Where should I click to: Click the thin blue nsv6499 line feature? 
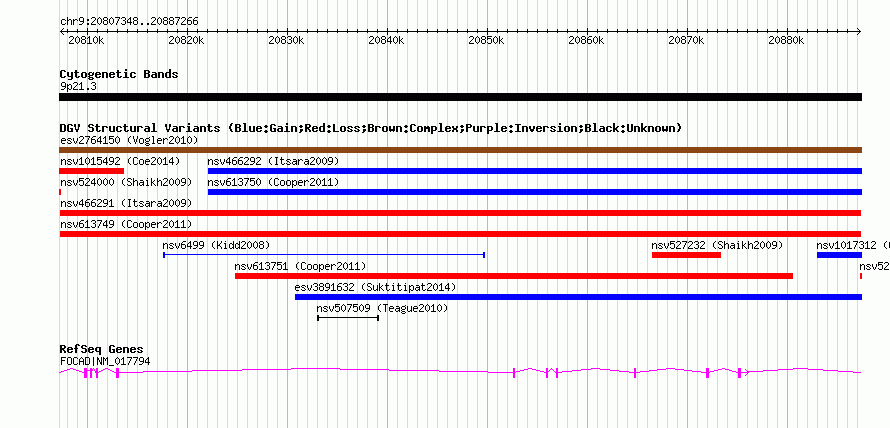pyautogui.click(x=324, y=255)
